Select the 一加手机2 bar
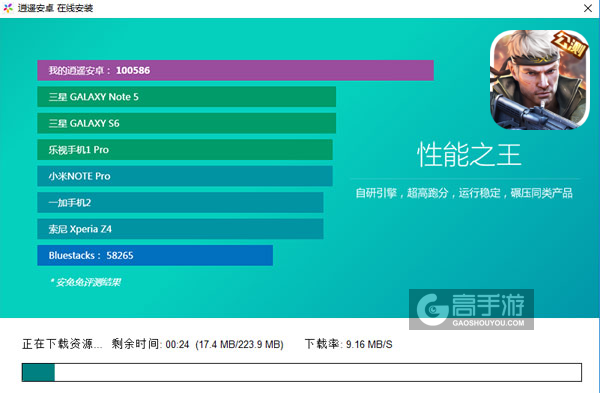 [180, 202]
